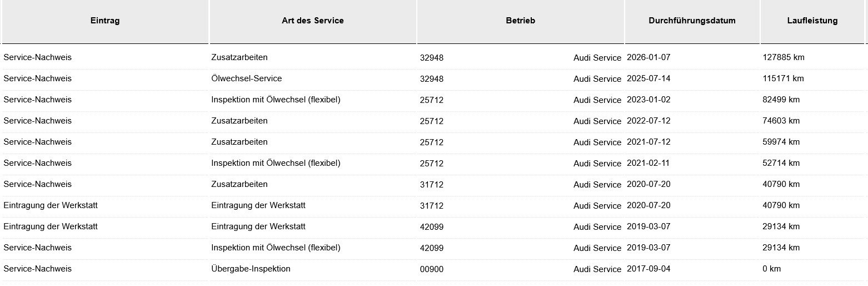Select the 127885 km mileage cell
The image size is (868, 286).
click(x=784, y=57)
